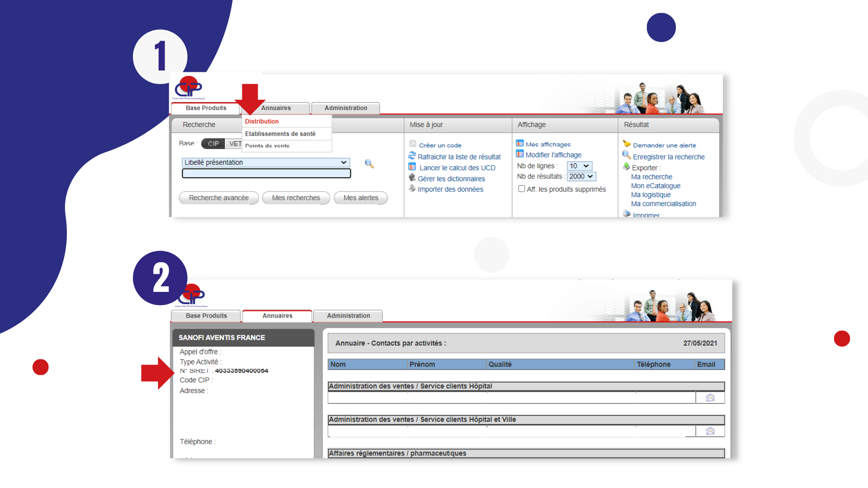
Task: Open the Nb de résultats dropdown
Action: click(x=581, y=177)
